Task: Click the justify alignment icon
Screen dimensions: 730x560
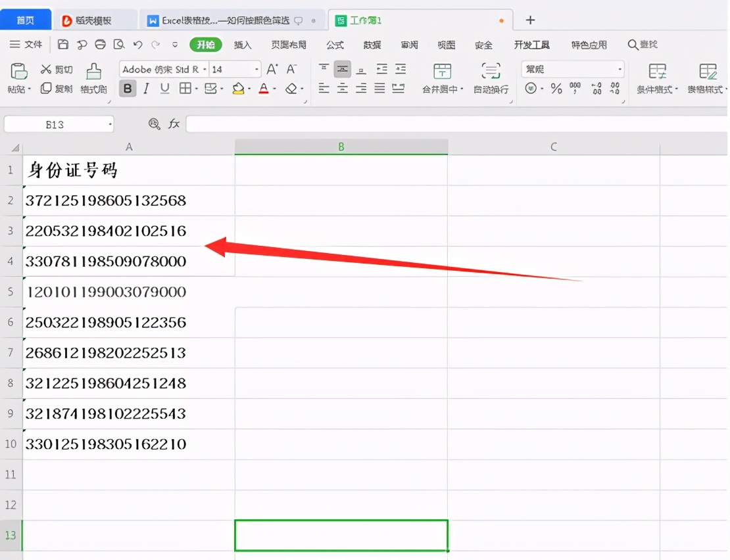Action: [x=380, y=88]
